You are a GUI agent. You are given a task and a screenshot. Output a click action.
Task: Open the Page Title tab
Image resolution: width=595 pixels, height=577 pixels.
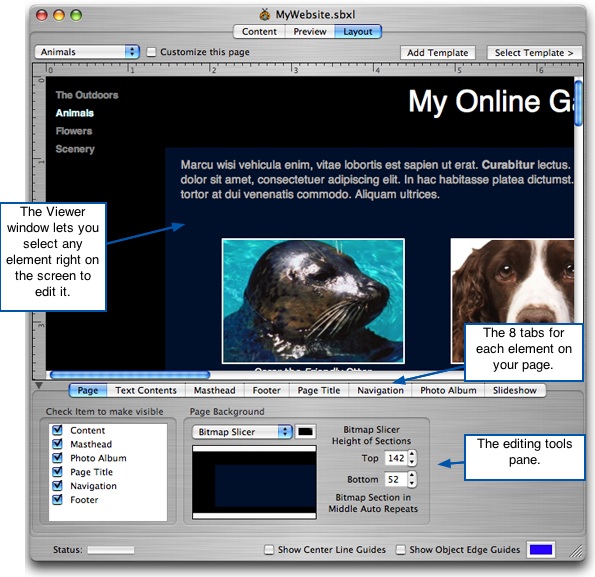coord(319,390)
